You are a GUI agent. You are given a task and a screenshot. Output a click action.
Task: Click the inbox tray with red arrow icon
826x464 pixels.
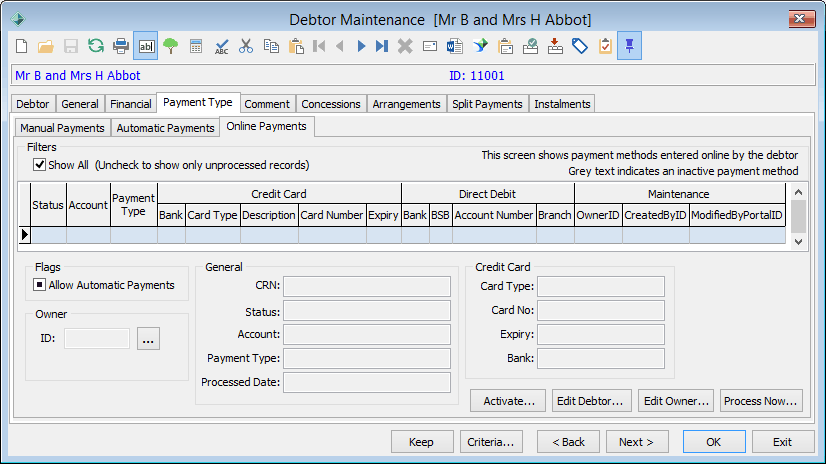pos(555,46)
